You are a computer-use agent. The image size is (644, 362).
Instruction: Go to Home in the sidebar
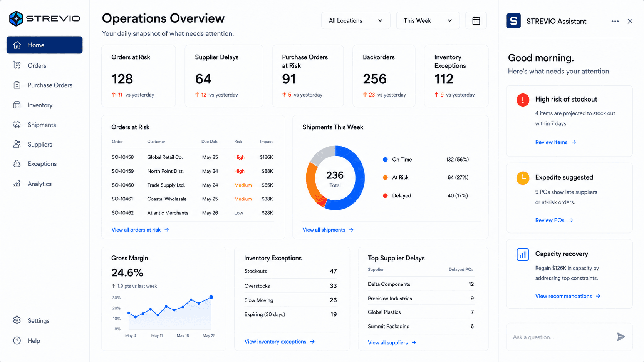(44, 45)
